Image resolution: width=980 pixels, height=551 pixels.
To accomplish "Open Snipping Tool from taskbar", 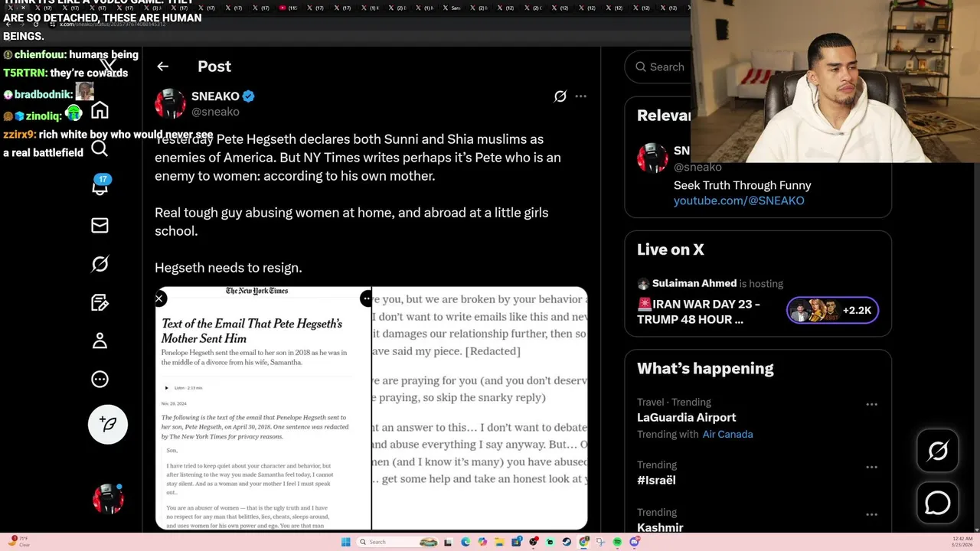I will tap(600, 542).
